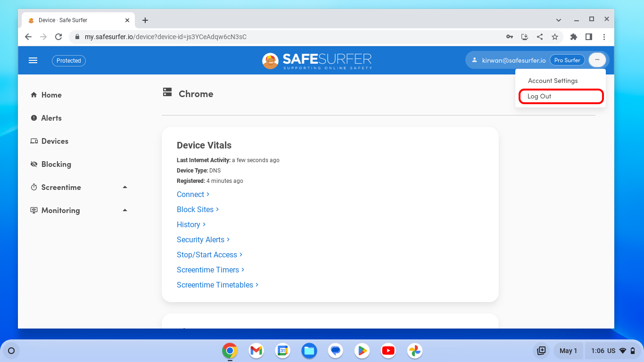Open the three-dots account menu button
The height and width of the screenshot is (362, 644).
pyautogui.click(x=597, y=60)
